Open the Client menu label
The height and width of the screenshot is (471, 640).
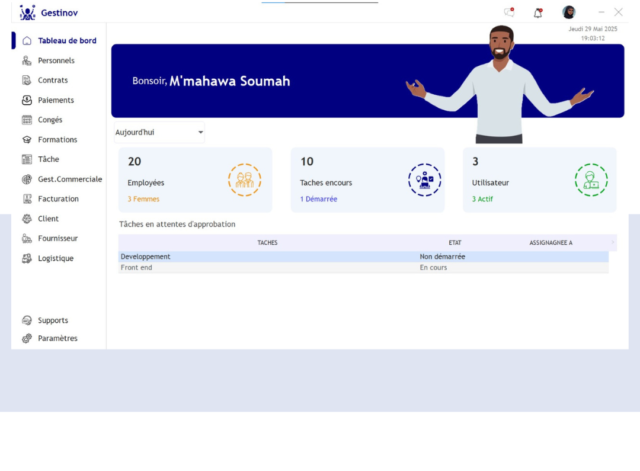pyautogui.click(x=48, y=219)
